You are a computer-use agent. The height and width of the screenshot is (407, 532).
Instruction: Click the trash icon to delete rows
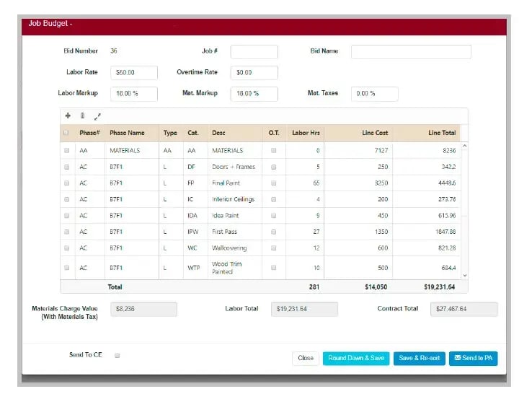(x=82, y=115)
